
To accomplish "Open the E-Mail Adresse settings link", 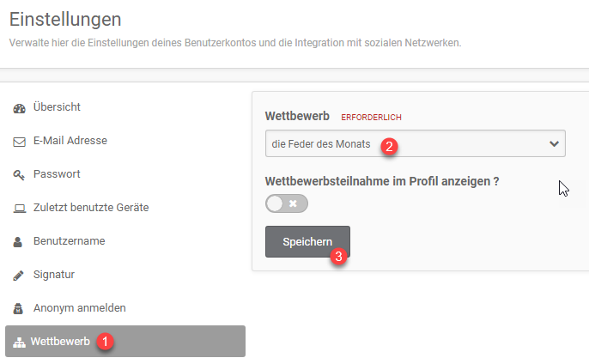I will point(70,141).
